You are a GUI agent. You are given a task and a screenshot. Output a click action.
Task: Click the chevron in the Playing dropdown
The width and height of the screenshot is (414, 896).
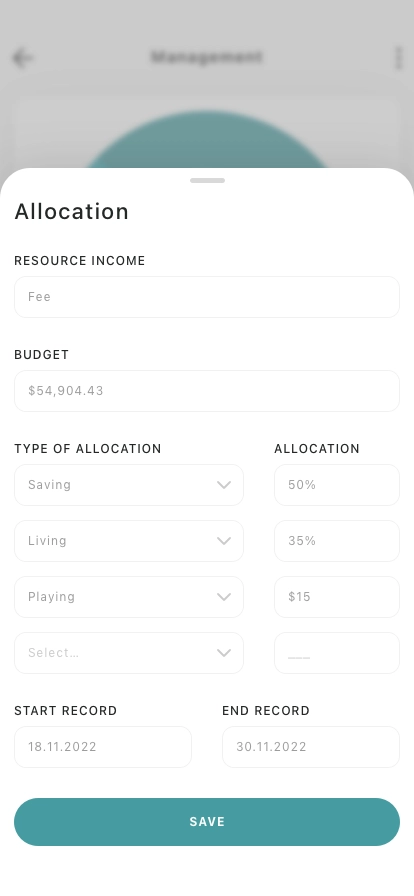point(224,597)
